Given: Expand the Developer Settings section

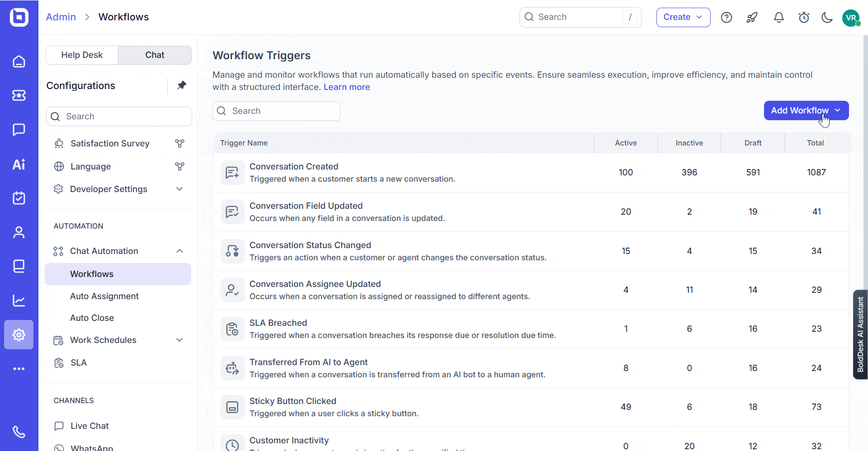Looking at the screenshot, I should (x=179, y=189).
